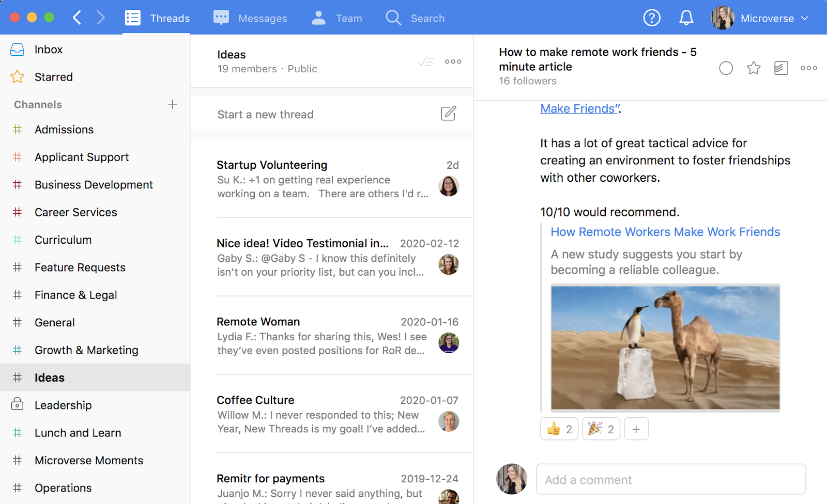Select the Admissions channel
The image size is (827, 504).
click(95, 130)
